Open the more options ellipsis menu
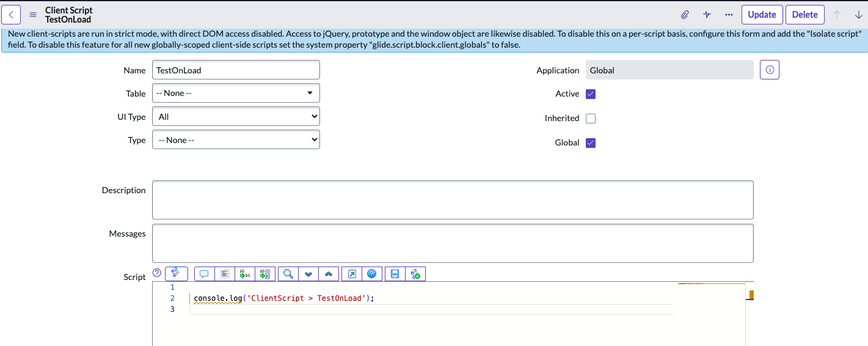The height and width of the screenshot is (346, 868). [729, 15]
